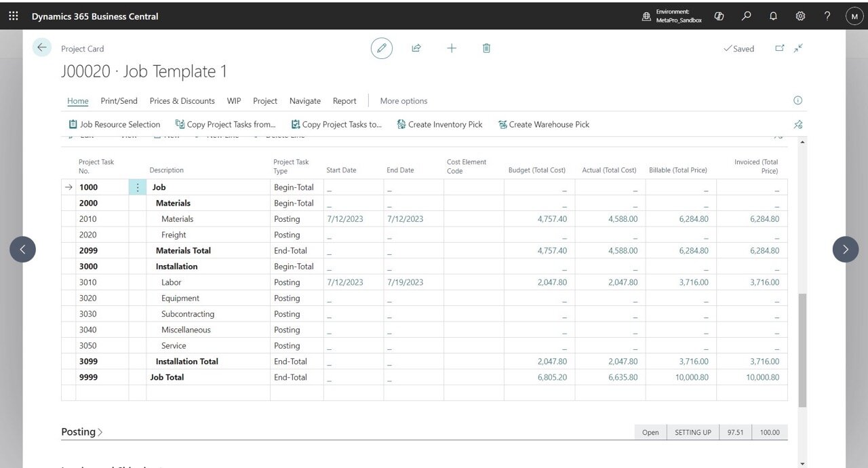
Task: Pin the action bar with pin icon
Action: tap(797, 125)
